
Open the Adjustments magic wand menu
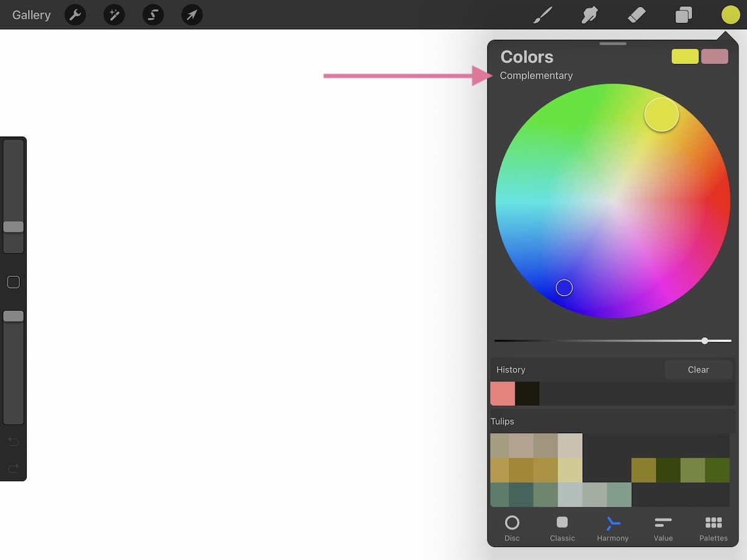(x=114, y=15)
